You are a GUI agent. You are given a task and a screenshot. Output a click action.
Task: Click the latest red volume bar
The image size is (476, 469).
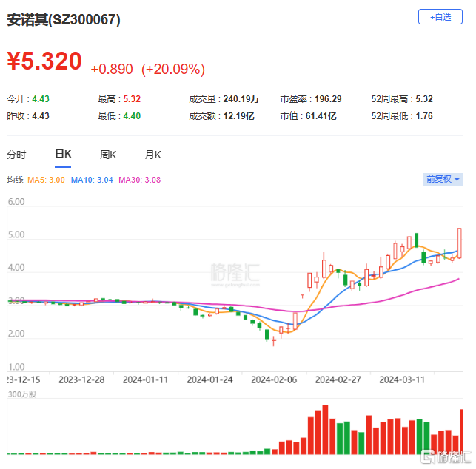coord(461,432)
